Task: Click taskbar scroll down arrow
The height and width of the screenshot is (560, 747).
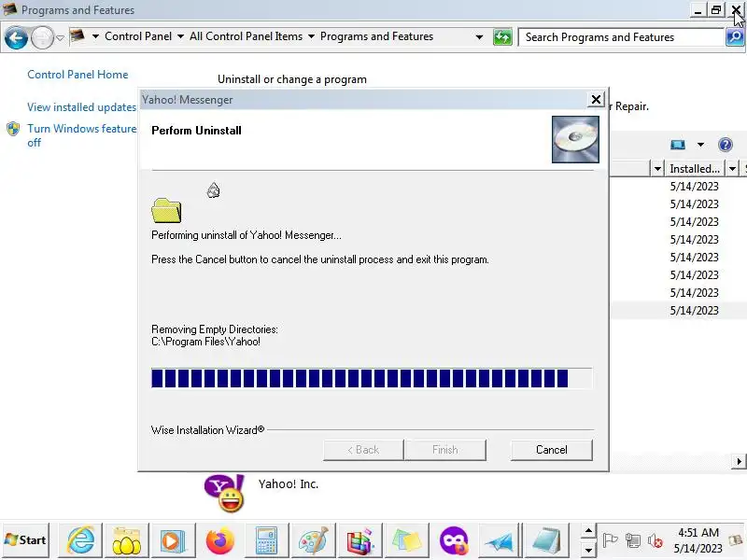Action: pyautogui.click(x=588, y=550)
